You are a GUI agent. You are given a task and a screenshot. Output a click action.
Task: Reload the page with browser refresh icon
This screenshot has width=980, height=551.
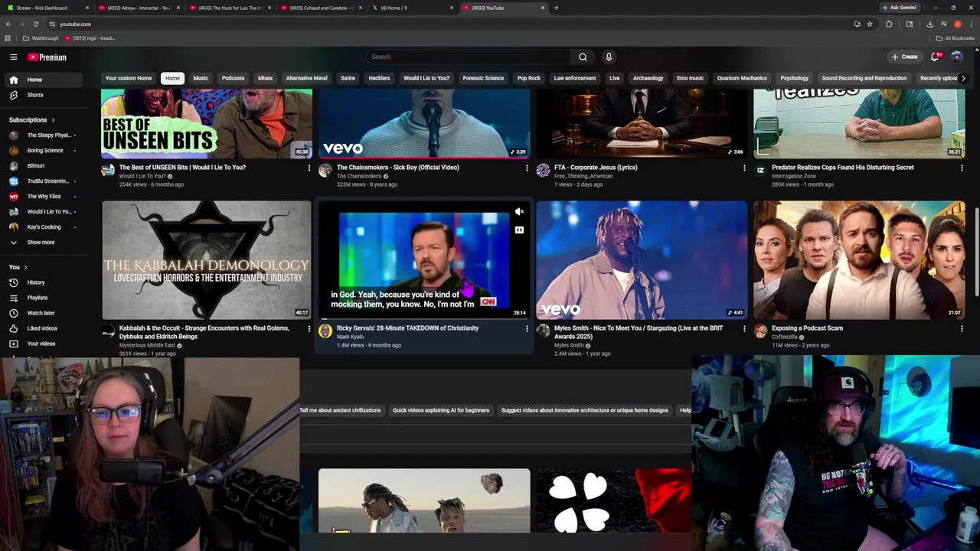(35, 24)
